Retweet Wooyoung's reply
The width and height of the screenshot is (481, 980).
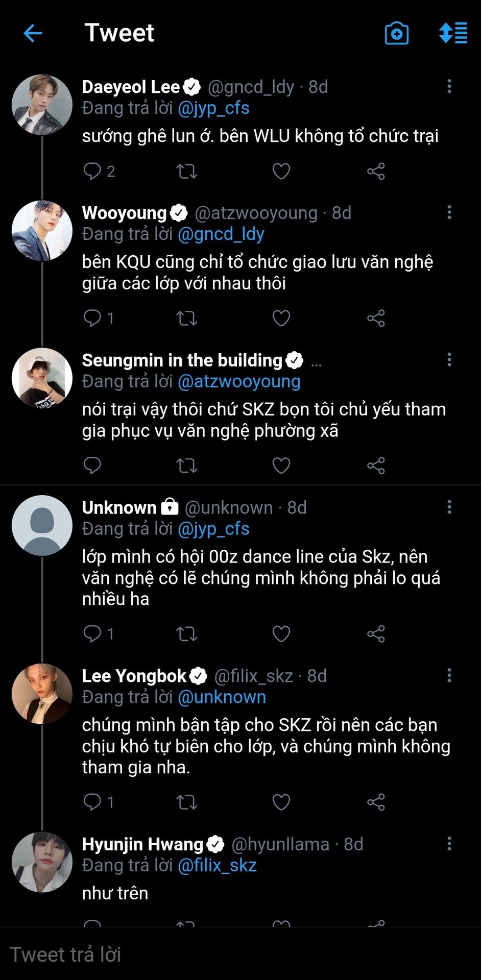pos(187,318)
